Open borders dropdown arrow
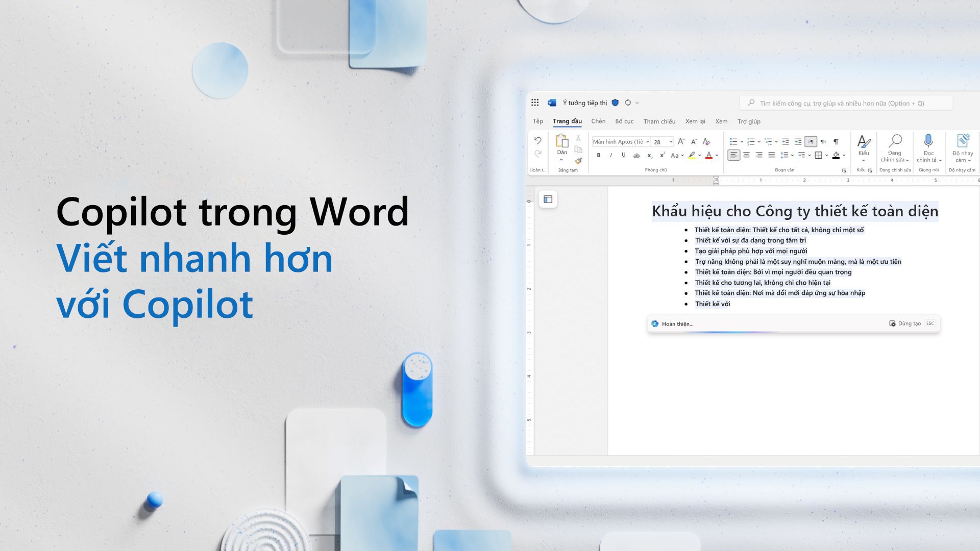This screenshot has width=980, height=551. (826, 156)
